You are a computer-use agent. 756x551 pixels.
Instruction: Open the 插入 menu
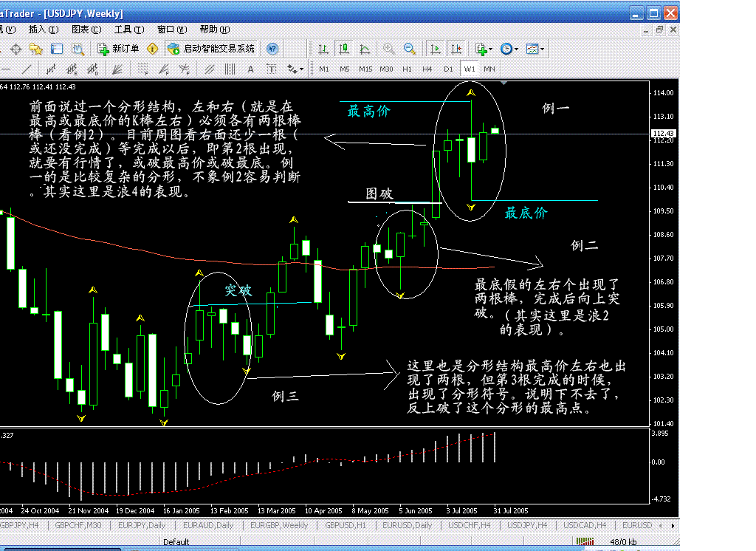click(44, 30)
